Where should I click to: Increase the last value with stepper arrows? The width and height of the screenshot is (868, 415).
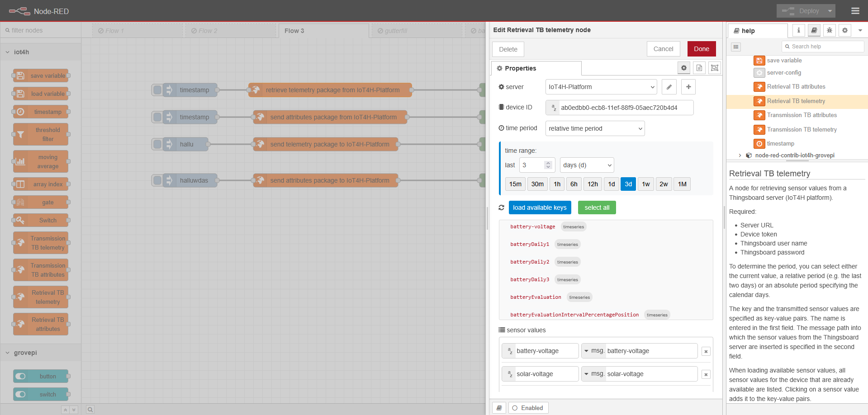coord(548,163)
